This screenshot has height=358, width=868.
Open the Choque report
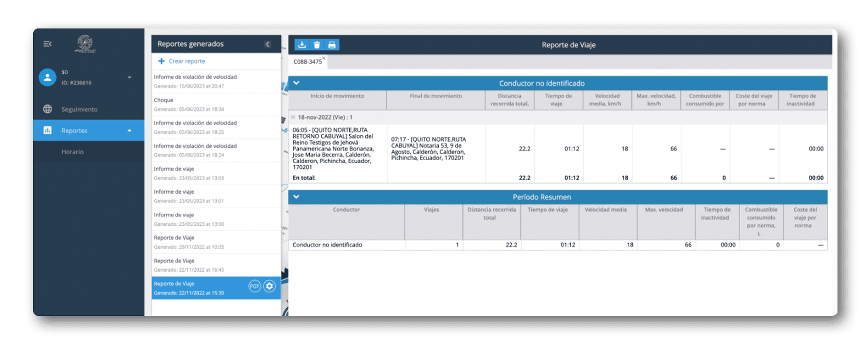(164, 100)
